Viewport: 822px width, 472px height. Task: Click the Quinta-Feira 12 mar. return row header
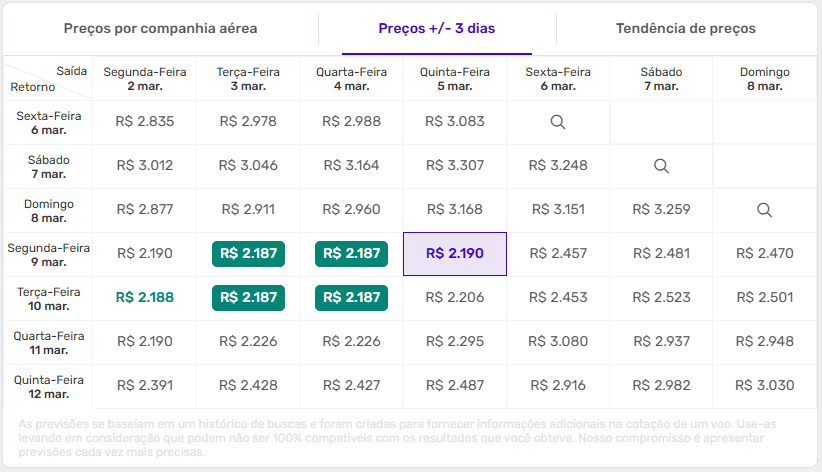(48, 386)
